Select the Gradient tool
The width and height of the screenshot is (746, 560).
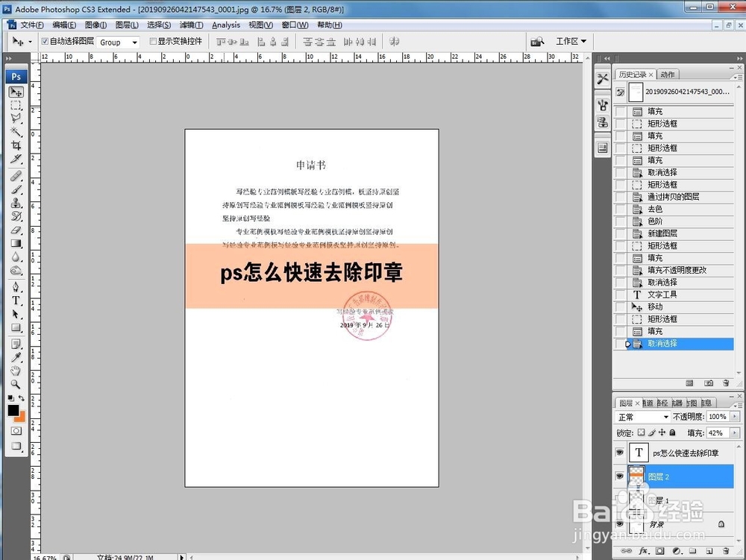(x=16, y=243)
